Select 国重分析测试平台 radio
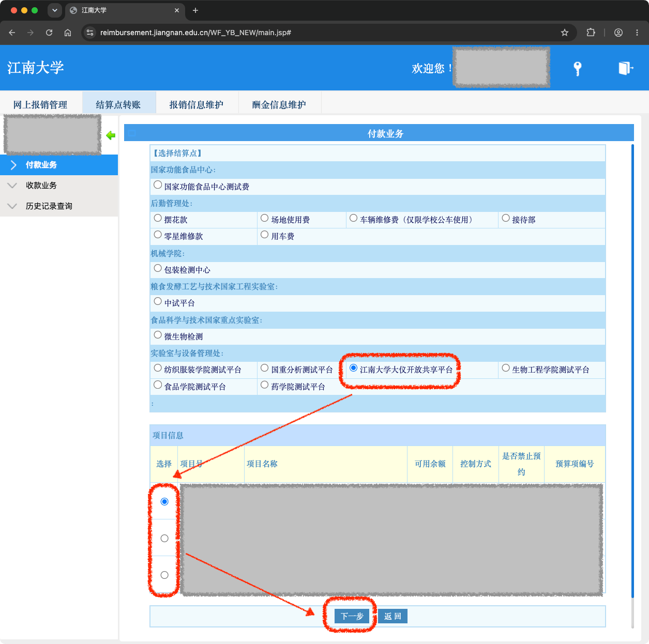The image size is (649, 644). pyautogui.click(x=265, y=368)
